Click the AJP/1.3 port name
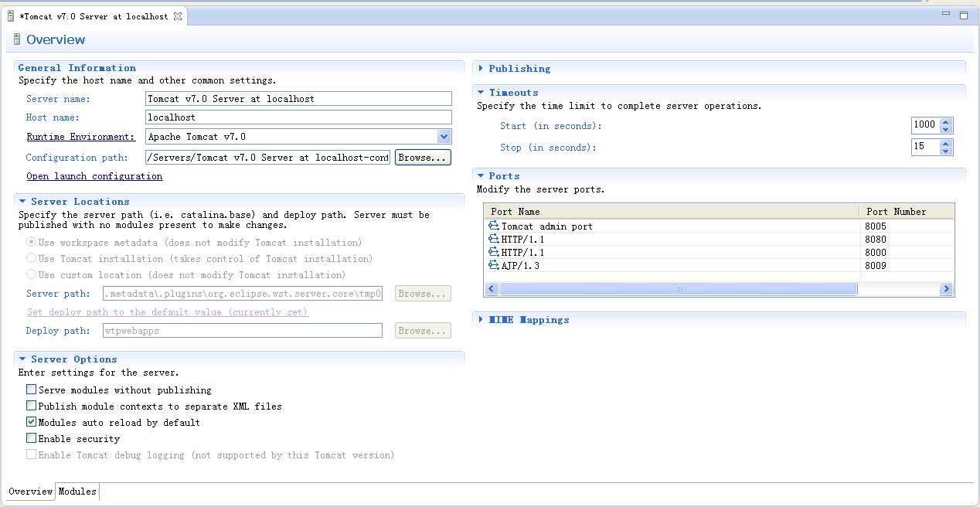This screenshot has height=507, width=980. 520,266
